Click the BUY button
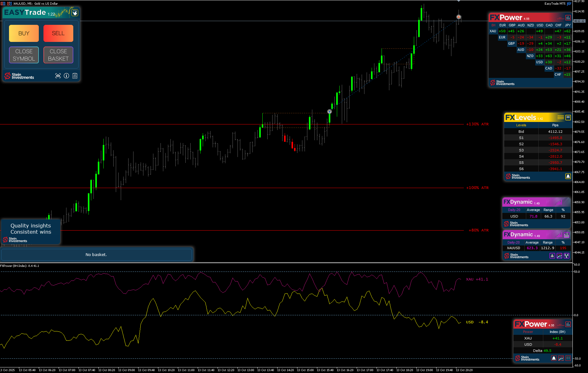The width and height of the screenshot is (588, 373). [x=24, y=33]
